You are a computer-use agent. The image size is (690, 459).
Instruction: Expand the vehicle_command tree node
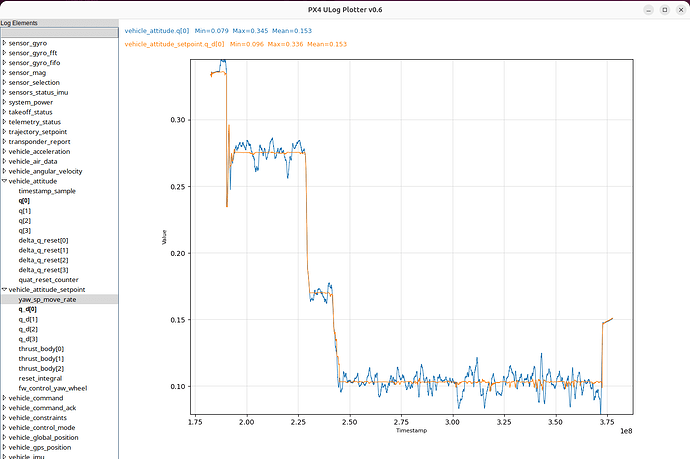pos(4,397)
